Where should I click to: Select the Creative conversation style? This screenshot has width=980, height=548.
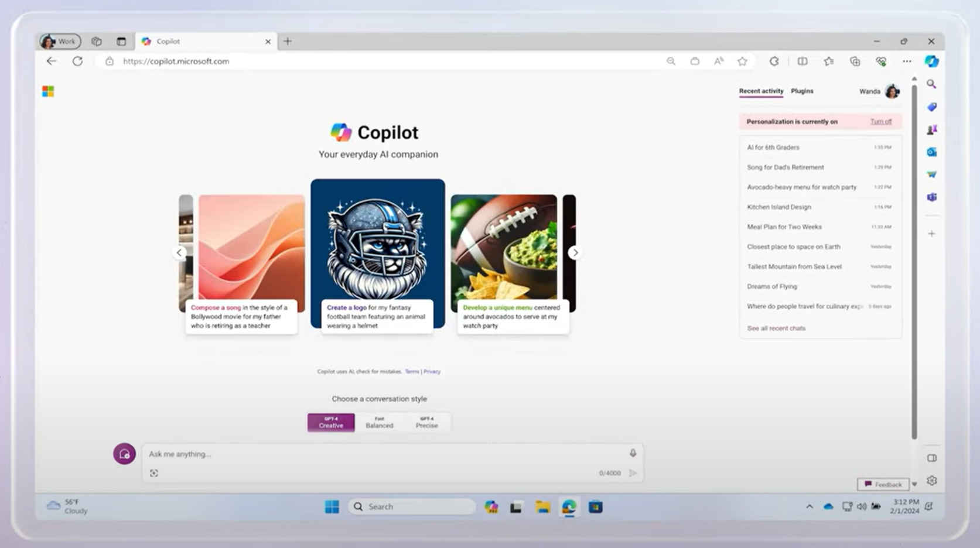click(331, 422)
